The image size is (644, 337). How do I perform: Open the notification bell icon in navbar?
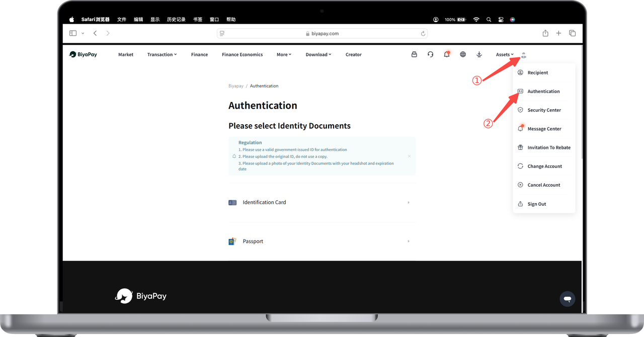tap(446, 54)
